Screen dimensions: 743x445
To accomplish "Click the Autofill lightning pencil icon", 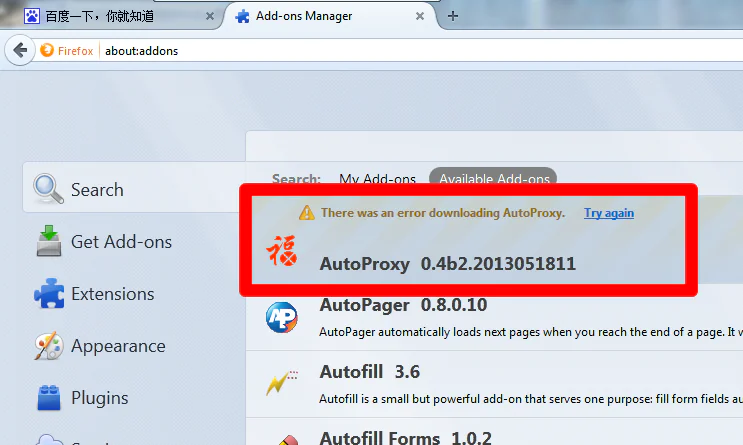I will pyautogui.click(x=281, y=382).
